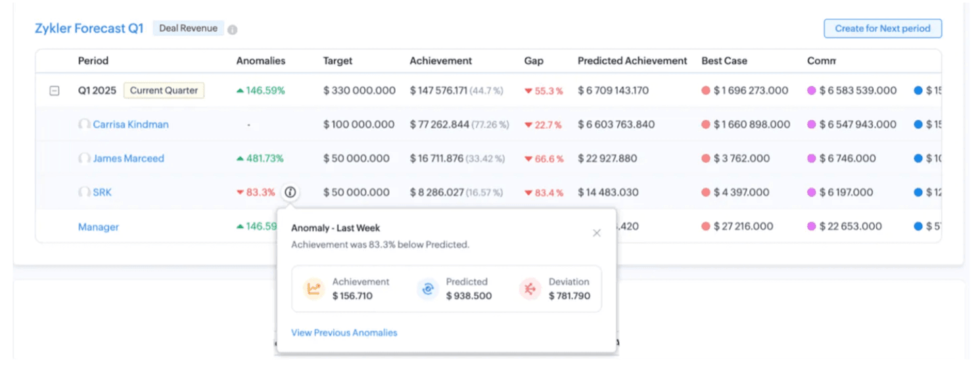Click the Best Case column header
This screenshot has height=378, width=980.
click(724, 60)
